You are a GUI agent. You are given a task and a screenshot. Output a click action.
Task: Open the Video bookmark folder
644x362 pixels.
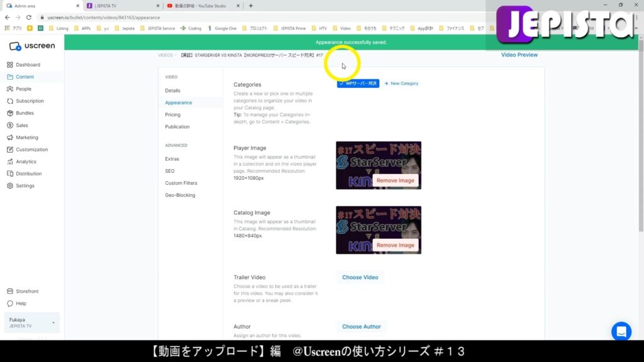pyautogui.click(x=341, y=28)
